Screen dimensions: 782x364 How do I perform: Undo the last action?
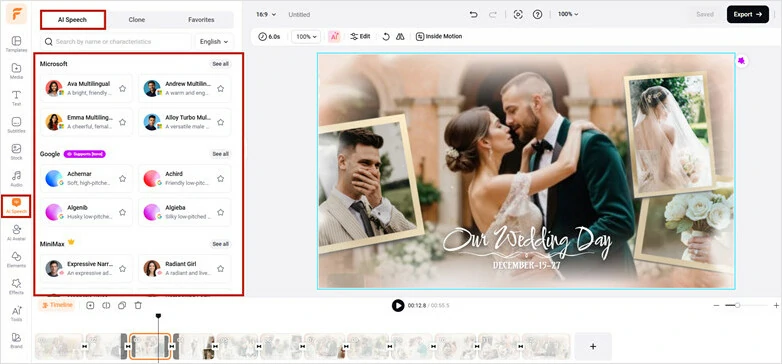[x=473, y=14]
